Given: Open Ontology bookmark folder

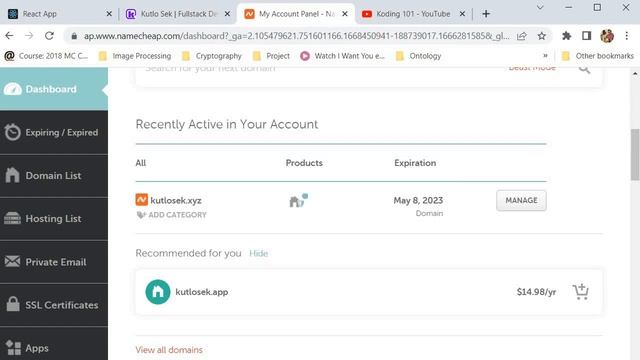Looking at the screenshot, I should [419, 56].
